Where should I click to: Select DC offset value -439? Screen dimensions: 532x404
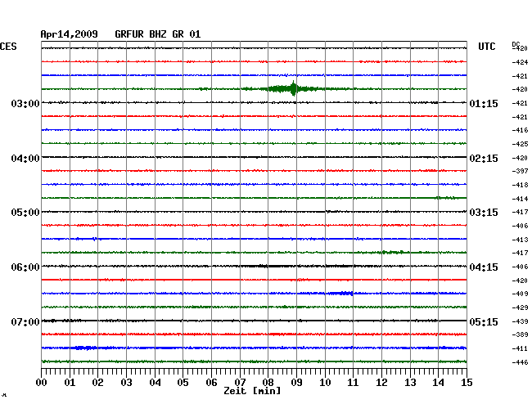pyautogui.click(x=520, y=321)
